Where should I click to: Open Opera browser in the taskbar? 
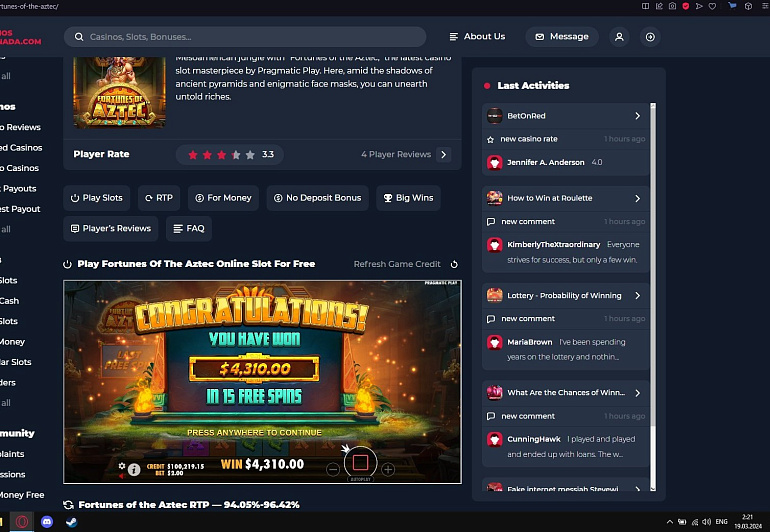pos(22,522)
